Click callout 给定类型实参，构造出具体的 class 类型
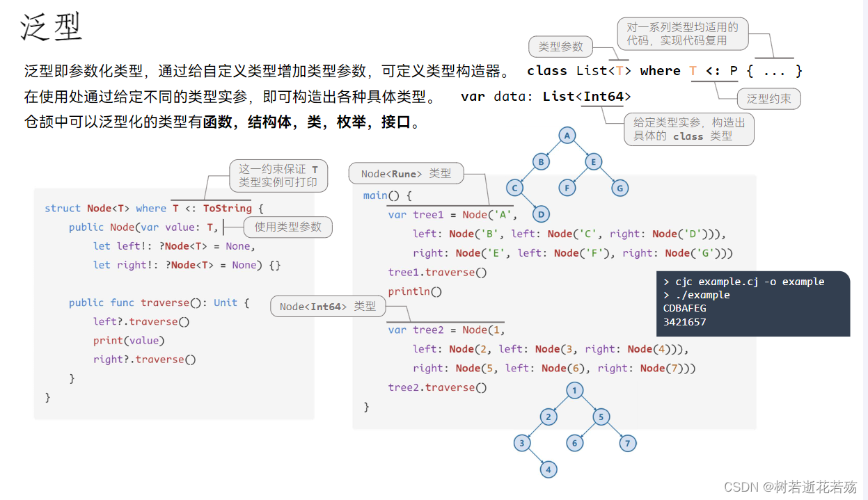Screen dimensions: 868x500 (689, 129)
